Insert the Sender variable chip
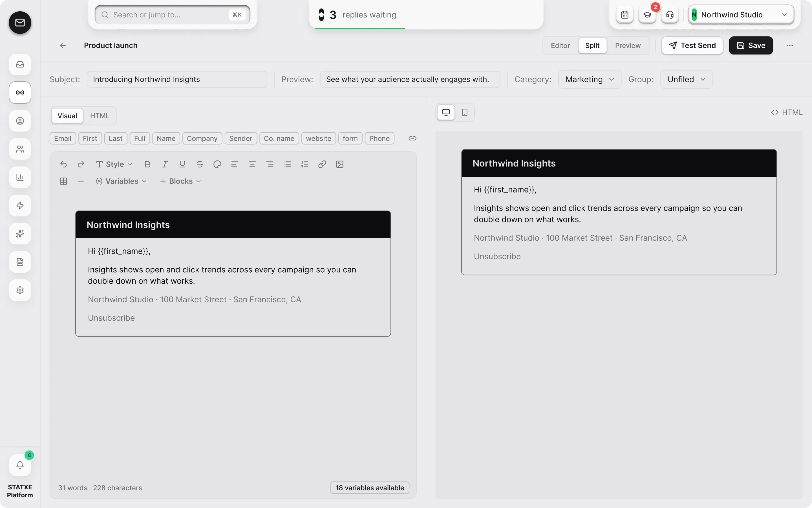 pos(240,138)
